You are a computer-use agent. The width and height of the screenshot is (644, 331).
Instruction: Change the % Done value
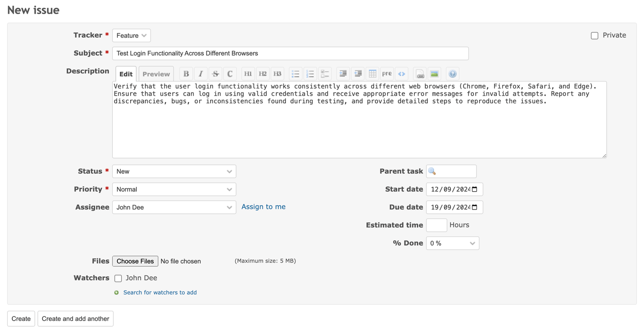(452, 243)
